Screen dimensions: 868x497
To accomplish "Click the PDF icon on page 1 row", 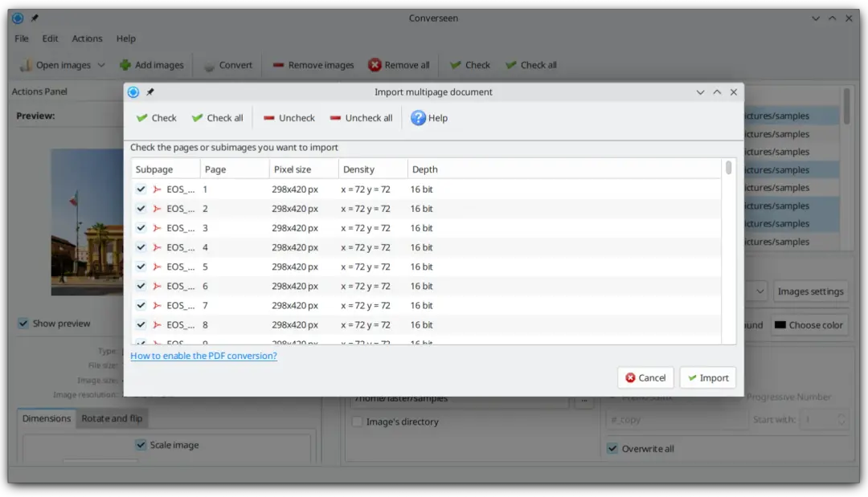I will 158,189.
